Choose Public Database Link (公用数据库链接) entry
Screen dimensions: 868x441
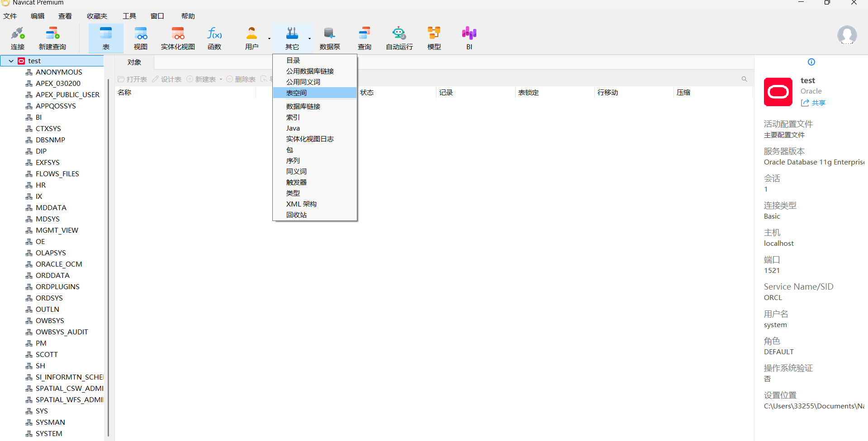coord(315,71)
